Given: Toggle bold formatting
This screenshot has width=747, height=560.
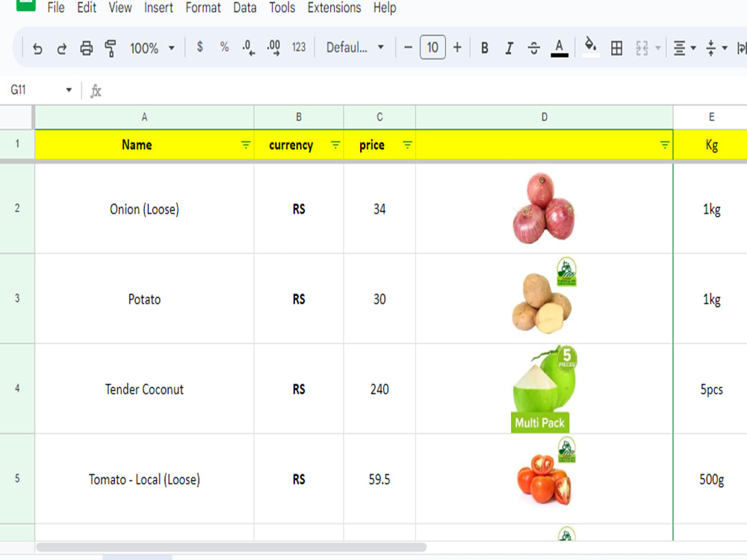Looking at the screenshot, I should (x=485, y=48).
